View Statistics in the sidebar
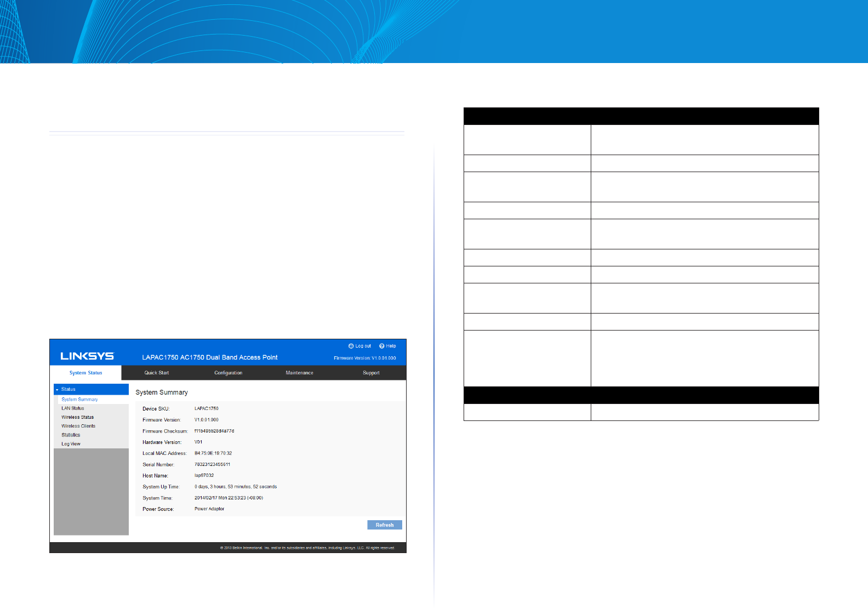Viewport: 868px width, 609px height. (71, 435)
